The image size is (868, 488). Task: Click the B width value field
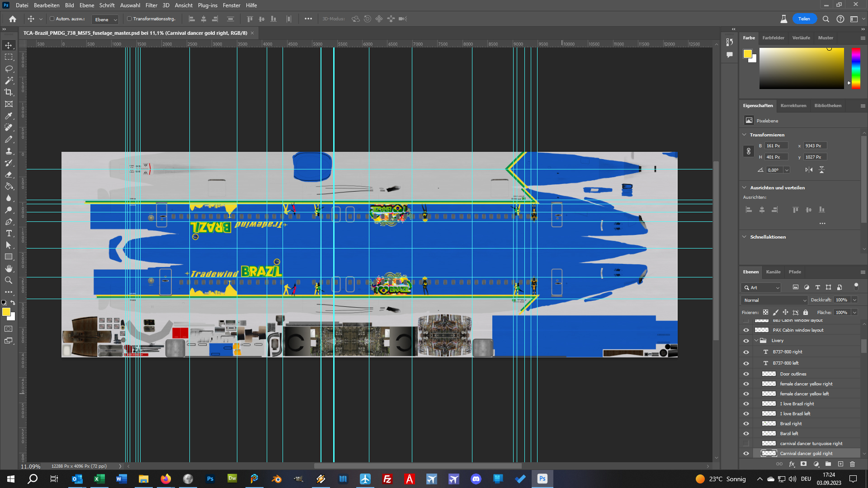tap(776, 146)
